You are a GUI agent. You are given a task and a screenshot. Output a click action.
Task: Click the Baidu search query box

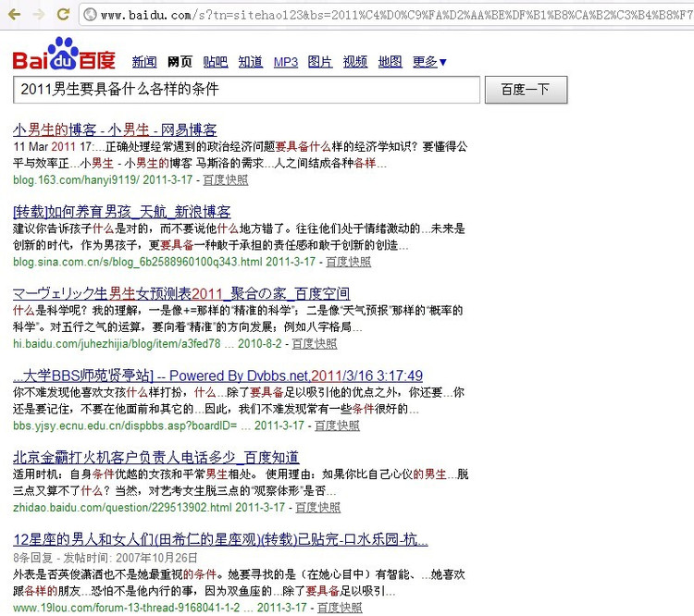pos(246,90)
